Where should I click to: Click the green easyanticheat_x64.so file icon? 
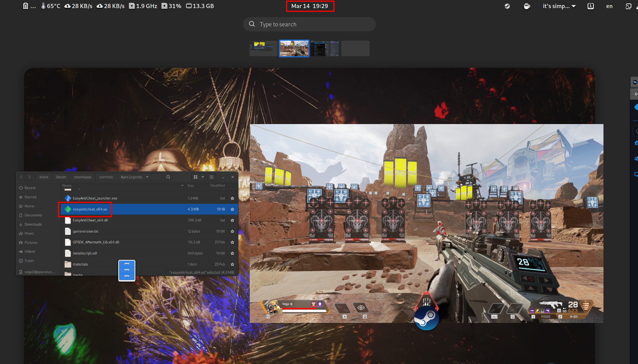coord(68,209)
